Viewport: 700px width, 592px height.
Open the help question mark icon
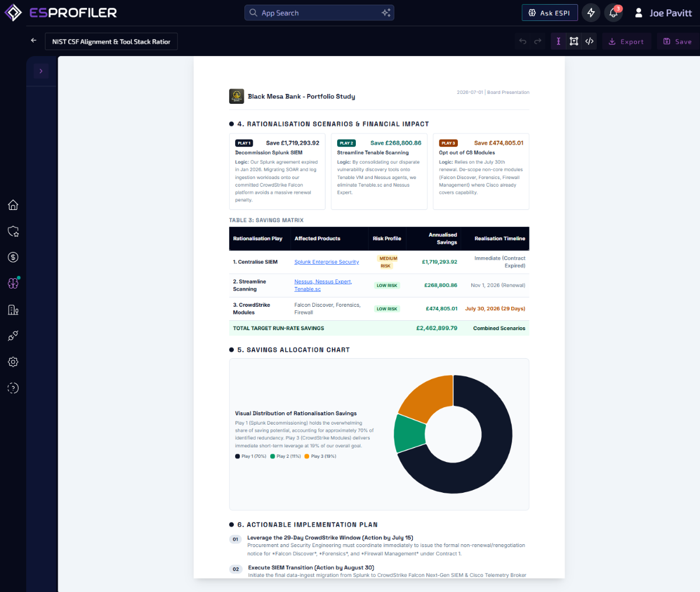(13, 388)
